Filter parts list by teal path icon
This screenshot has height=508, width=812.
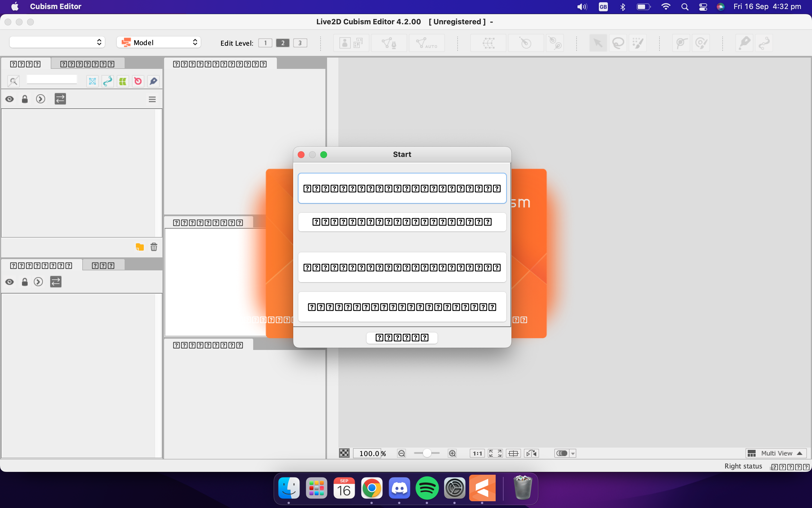(108, 81)
